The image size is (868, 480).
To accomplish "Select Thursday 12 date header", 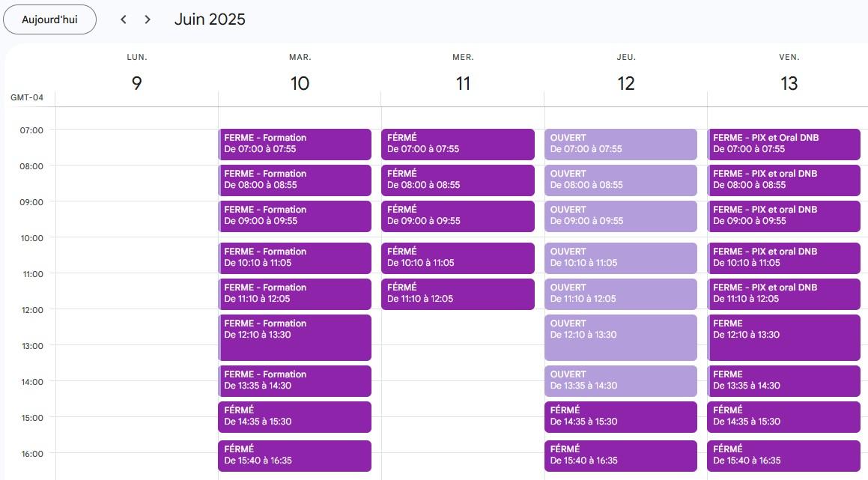I will pos(626,83).
